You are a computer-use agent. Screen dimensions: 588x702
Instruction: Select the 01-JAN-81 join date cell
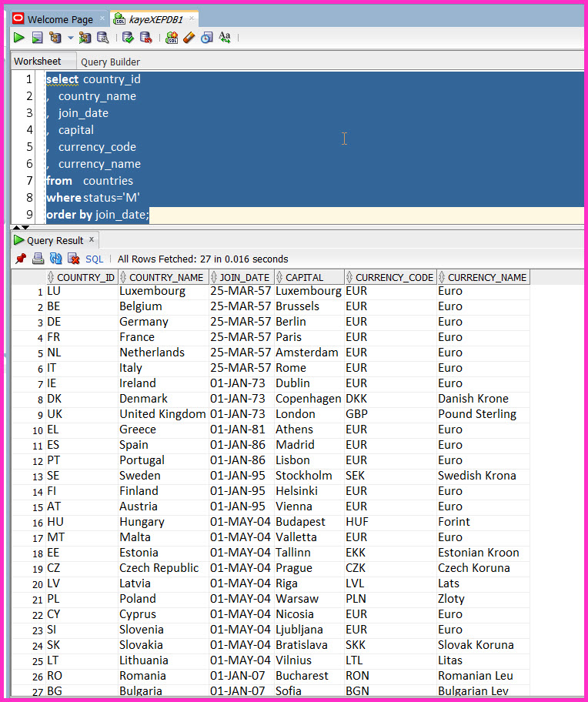[242, 430]
